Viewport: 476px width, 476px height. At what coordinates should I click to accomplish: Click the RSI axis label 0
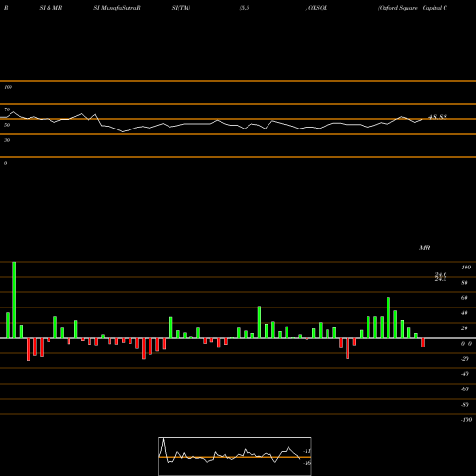[x=5, y=163]
